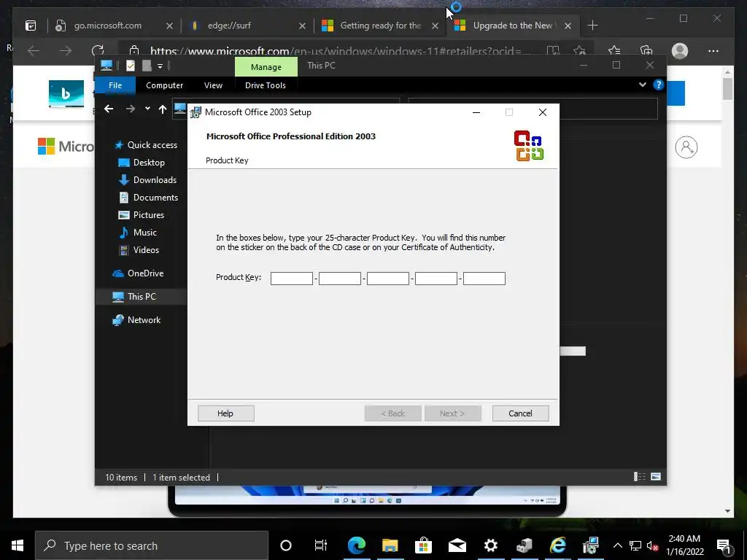Go back in File Explorer
This screenshot has width=747, height=560.
(x=109, y=109)
